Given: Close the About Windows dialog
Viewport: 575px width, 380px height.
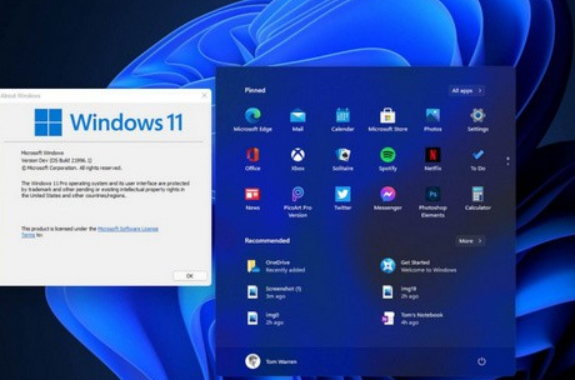Looking at the screenshot, I should click(204, 95).
